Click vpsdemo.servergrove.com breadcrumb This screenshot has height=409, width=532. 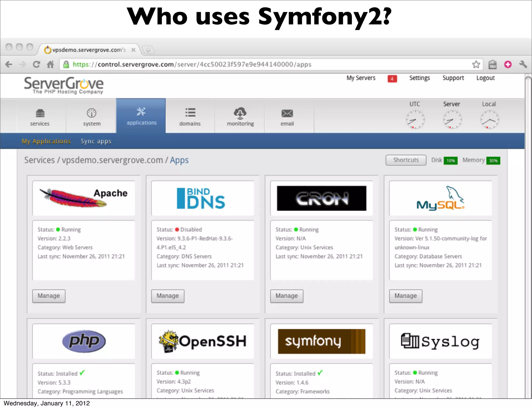112,160
